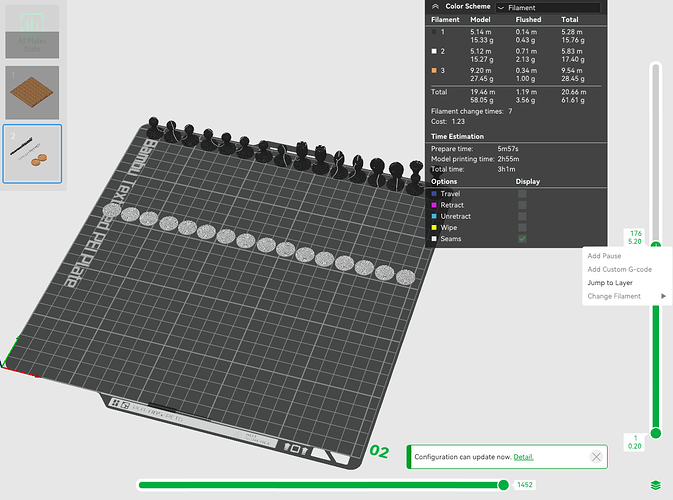Viewport: 673px width, 500px height.
Task: Click the Flushed column header
Action: (x=528, y=20)
